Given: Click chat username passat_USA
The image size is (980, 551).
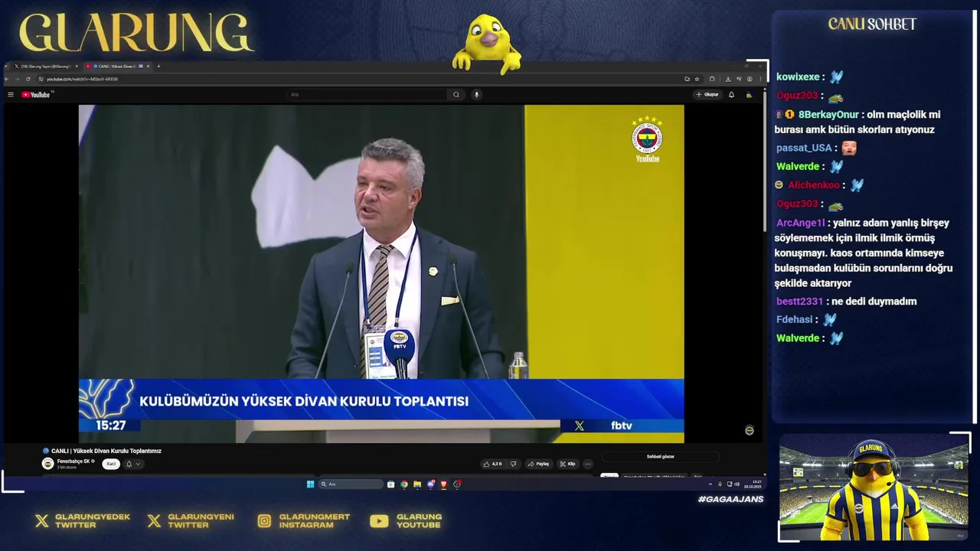Looking at the screenshot, I should pyautogui.click(x=804, y=148).
